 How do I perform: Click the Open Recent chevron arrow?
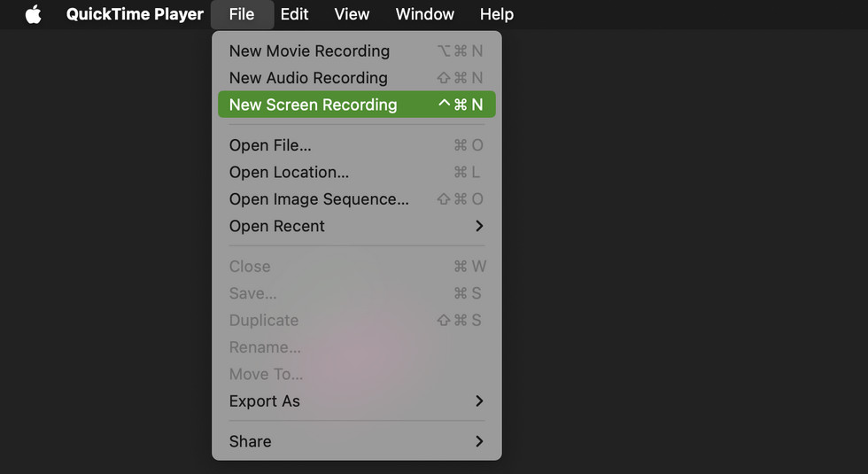tap(479, 226)
